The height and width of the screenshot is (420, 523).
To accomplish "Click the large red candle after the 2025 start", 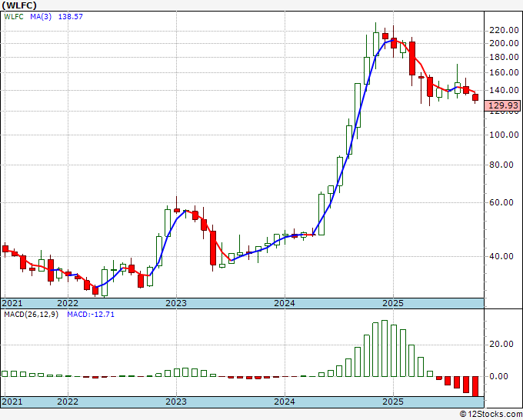I will point(412,58).
